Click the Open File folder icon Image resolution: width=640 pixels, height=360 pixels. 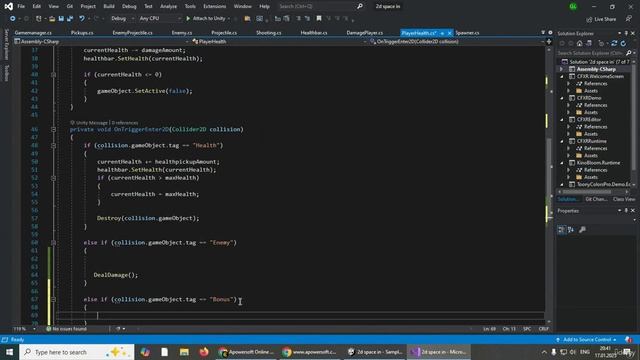point(52,19)
